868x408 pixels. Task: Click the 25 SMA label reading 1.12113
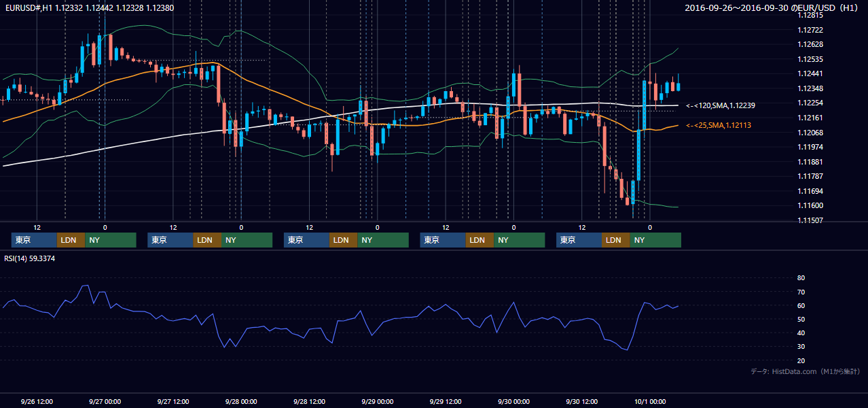coord(719,126)
